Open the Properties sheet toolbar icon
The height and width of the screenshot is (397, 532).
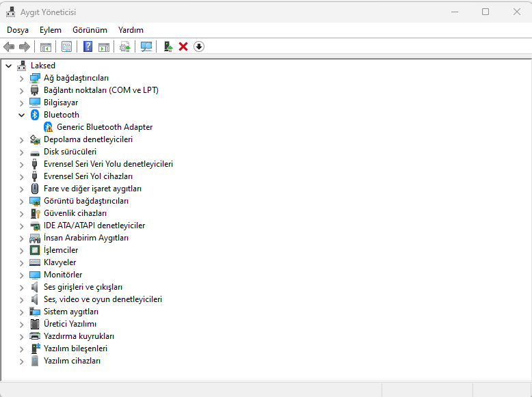(x=67, y=46)
